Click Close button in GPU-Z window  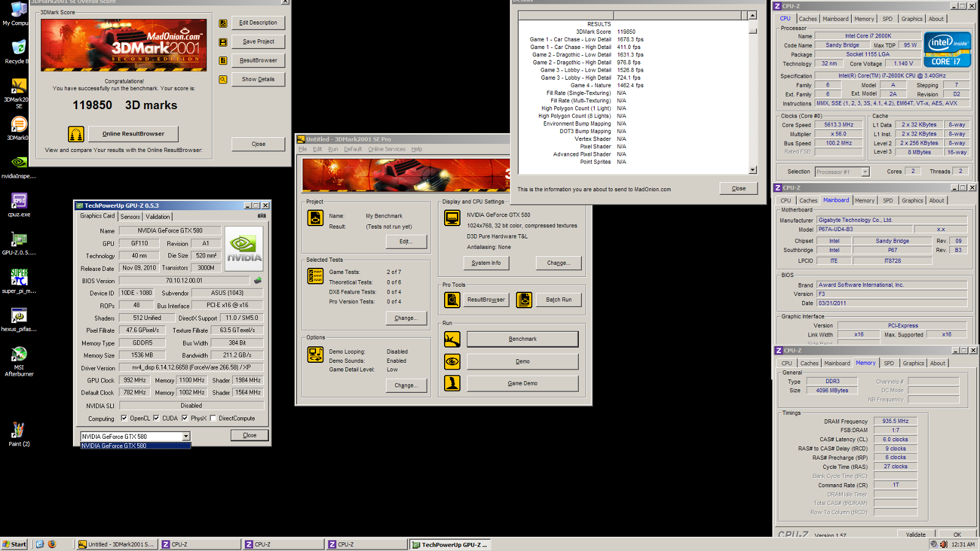pos(249,435)
